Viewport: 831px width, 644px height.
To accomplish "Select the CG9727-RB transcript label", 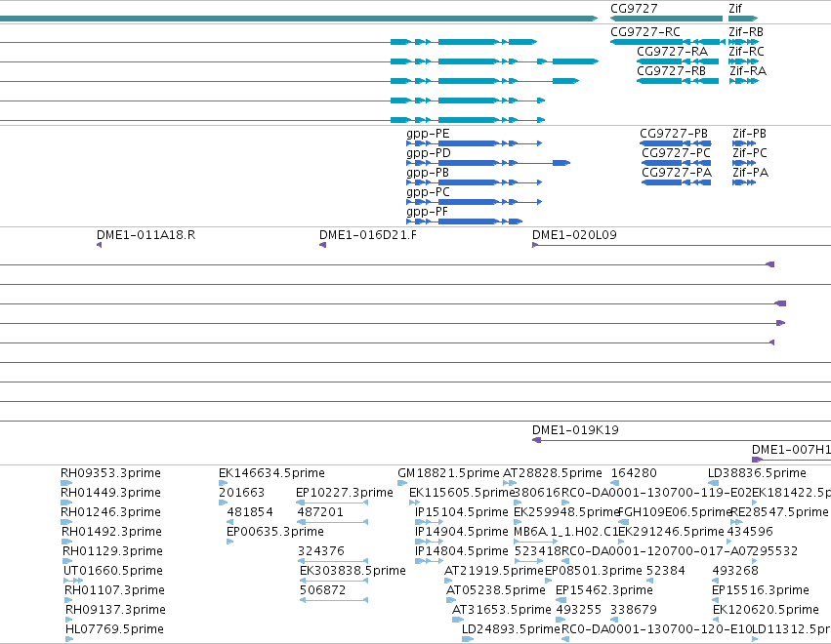I will (x=671, y=71).
